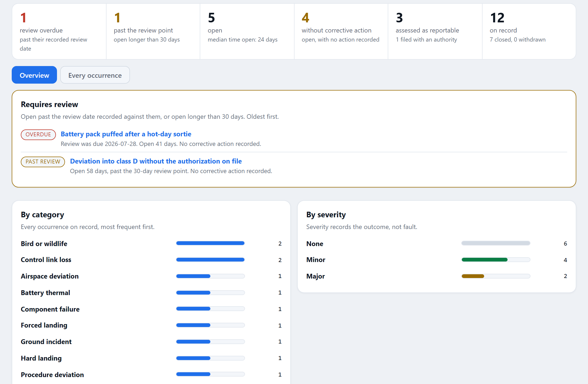Select the Bird or wildlife row label
The width and height of the screenshot is (588, 384).
44,244
